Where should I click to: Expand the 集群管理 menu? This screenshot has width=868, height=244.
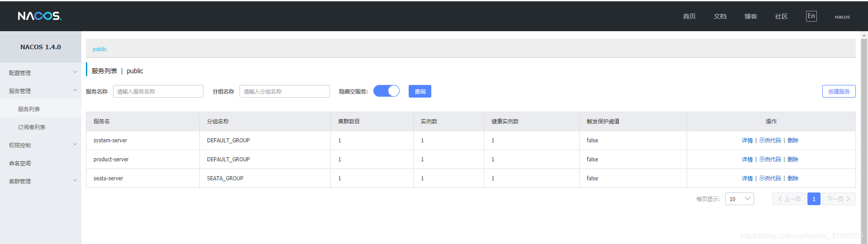tap(41, 181)
